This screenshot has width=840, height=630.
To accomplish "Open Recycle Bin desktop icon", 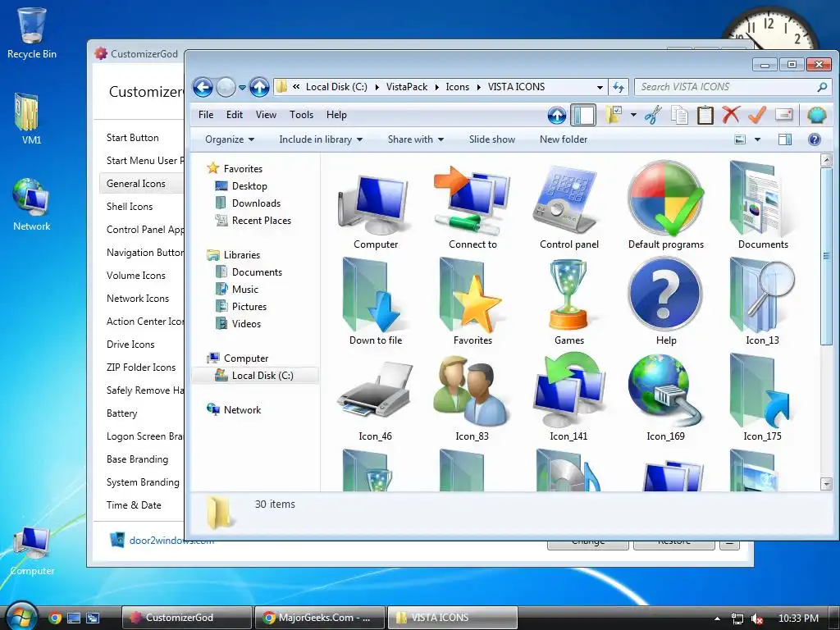I will pyautogui.click(x=32, y=33).
